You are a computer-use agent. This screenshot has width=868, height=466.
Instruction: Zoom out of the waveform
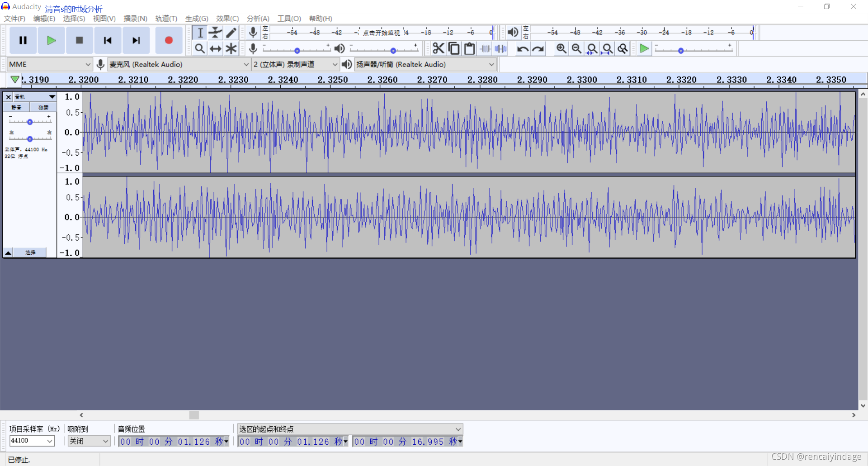(576, 48)
